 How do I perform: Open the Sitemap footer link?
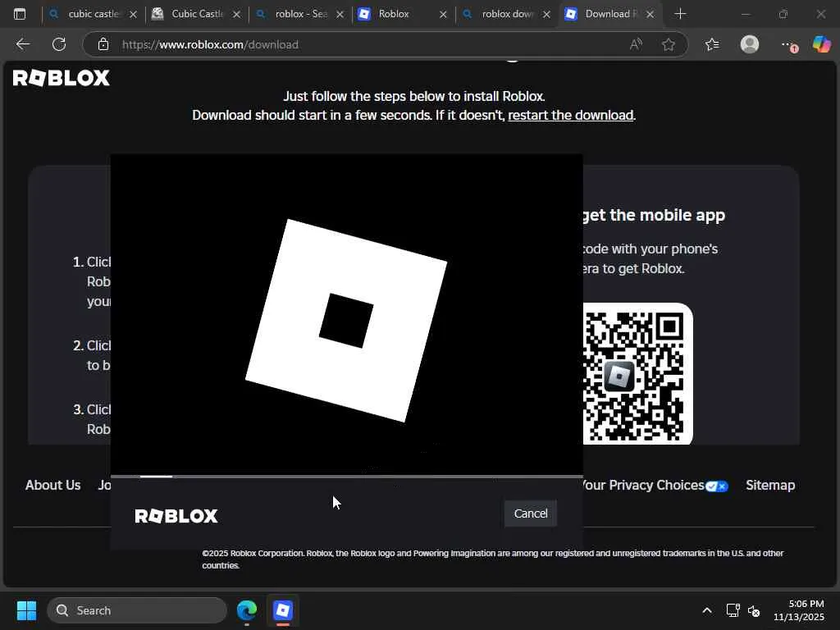(769, 485)
